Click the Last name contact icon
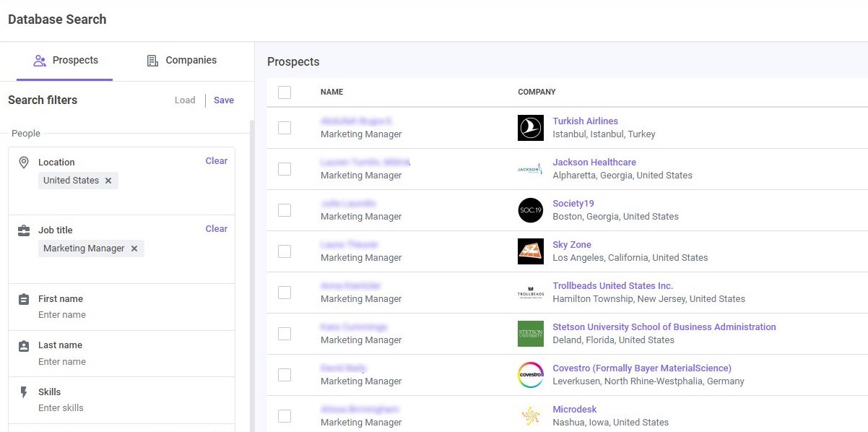This screenshot has height=432, width=868. (x=24, y=346)
